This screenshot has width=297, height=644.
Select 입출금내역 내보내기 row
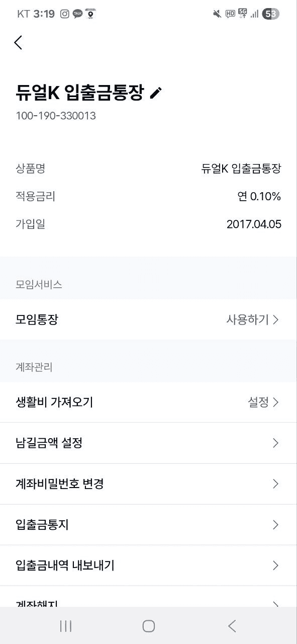[148, 566]
